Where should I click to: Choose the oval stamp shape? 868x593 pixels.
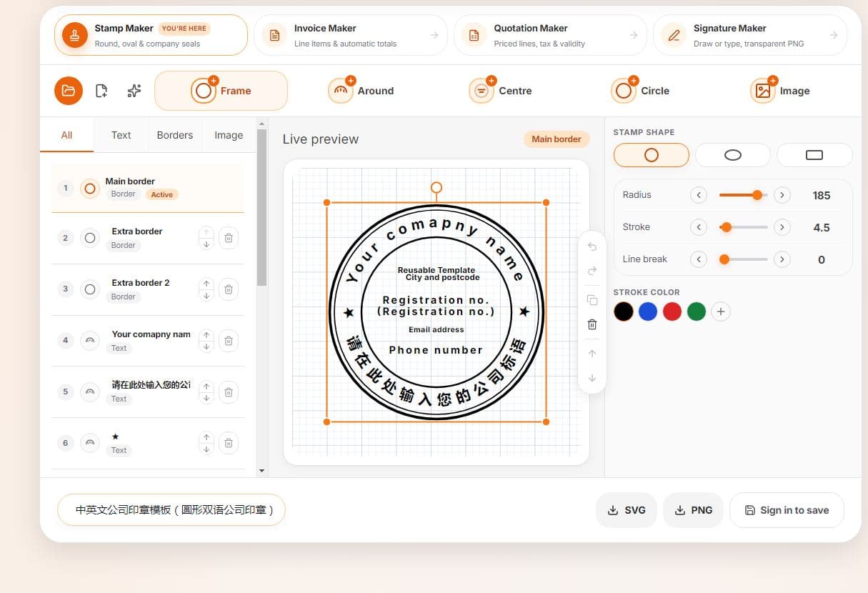tap(733, 155)
